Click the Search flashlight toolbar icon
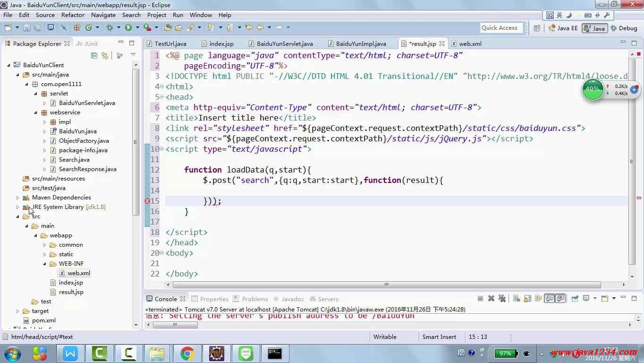This screenshot has width=644, height=363. tap(191, 28)
